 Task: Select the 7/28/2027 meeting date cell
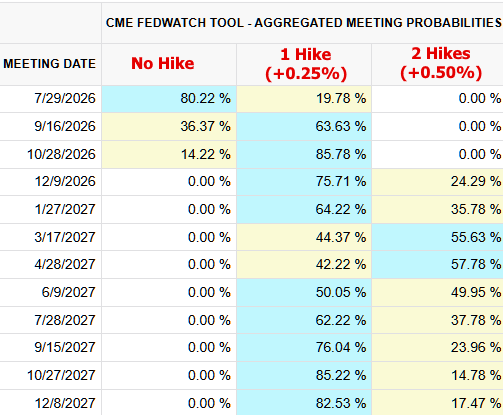point(50,320)
